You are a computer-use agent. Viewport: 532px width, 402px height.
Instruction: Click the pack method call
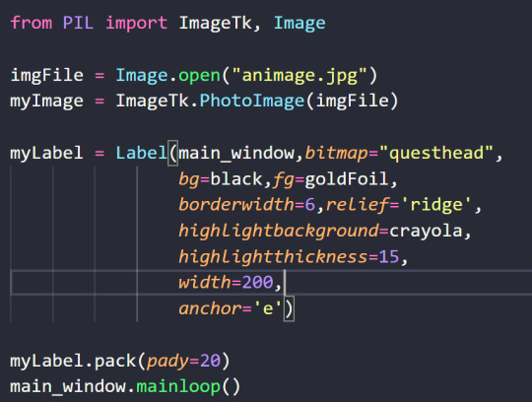point(115,362)
